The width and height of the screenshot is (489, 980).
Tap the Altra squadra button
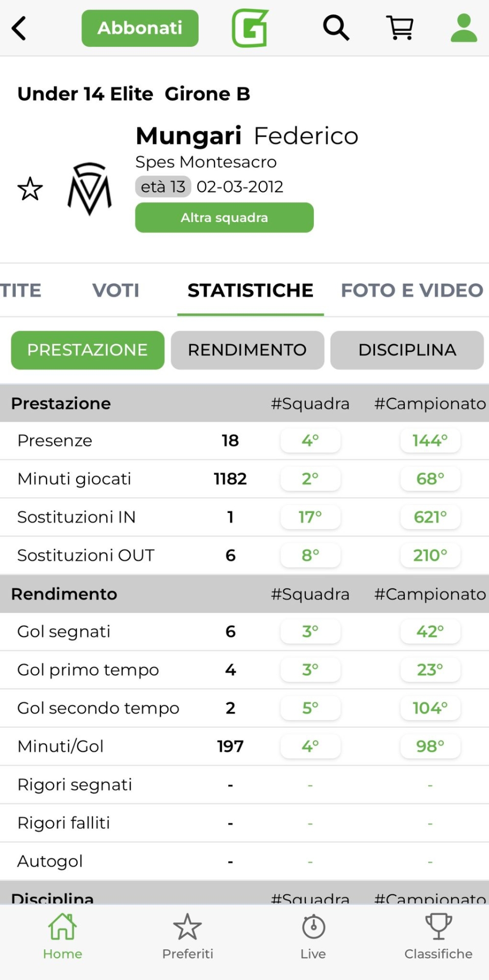click(224, 217)
